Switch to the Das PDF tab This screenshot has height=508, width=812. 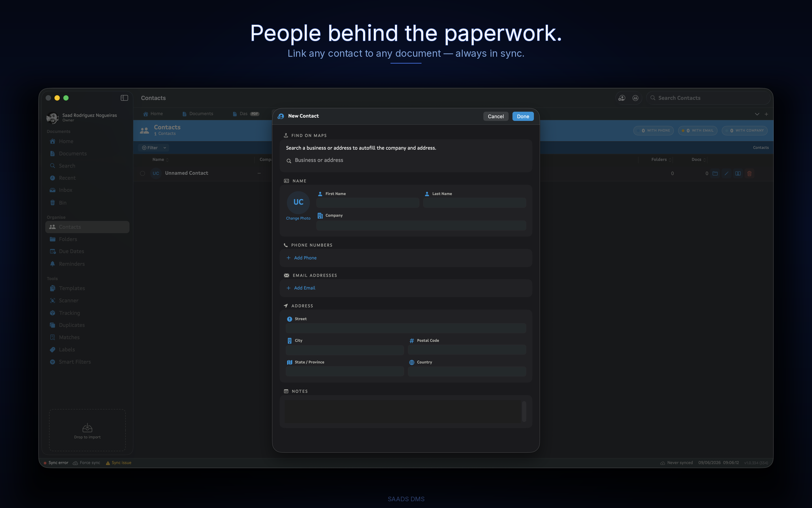tap(246, 114)
